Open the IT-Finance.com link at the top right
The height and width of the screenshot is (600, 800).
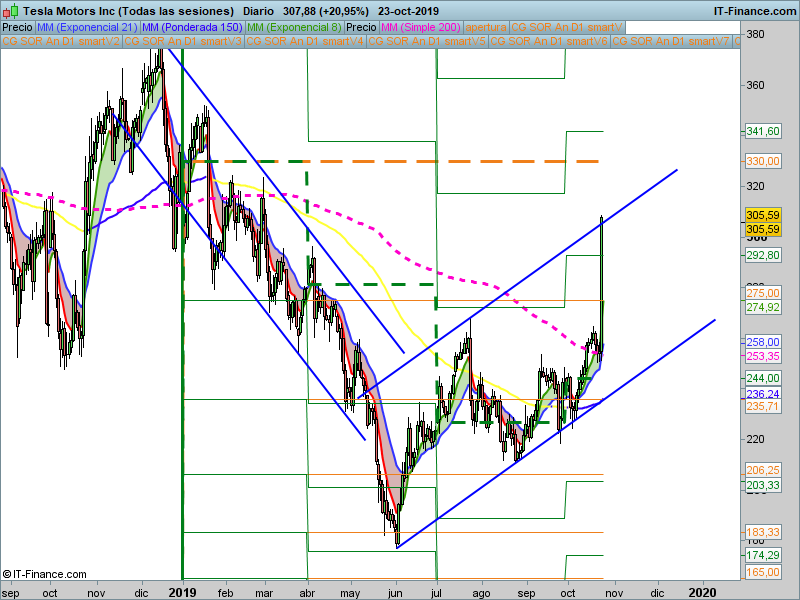(754, 11)
